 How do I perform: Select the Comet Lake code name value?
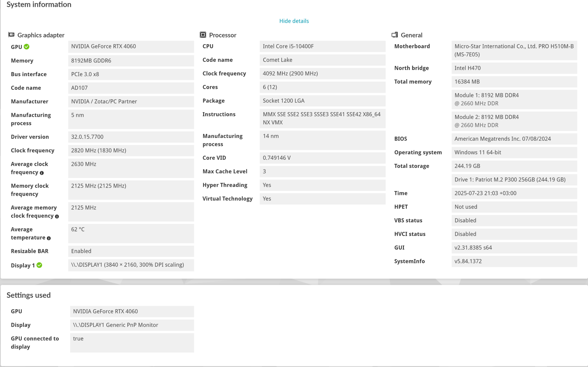coord(323,60)
